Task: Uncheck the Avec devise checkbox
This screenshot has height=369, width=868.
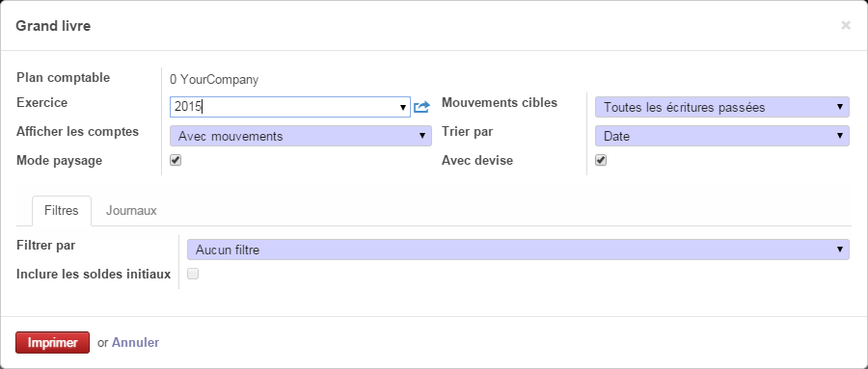Action: (x=601, y=160)
